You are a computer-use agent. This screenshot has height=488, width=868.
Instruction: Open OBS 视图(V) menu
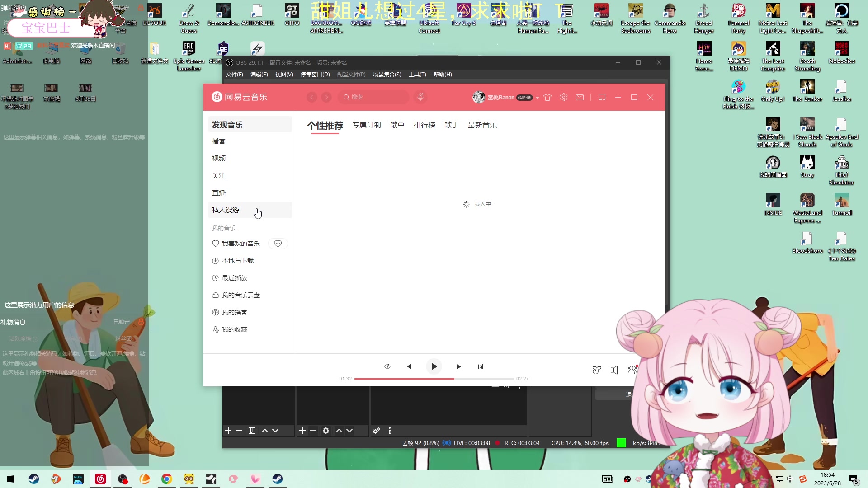point(284,75)
